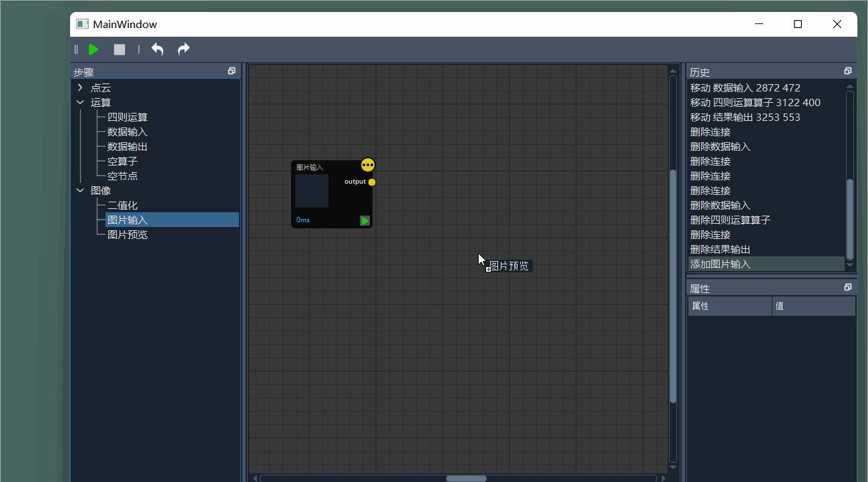
Task: Click the 图像 category label
Action: (x=101, y=190)
